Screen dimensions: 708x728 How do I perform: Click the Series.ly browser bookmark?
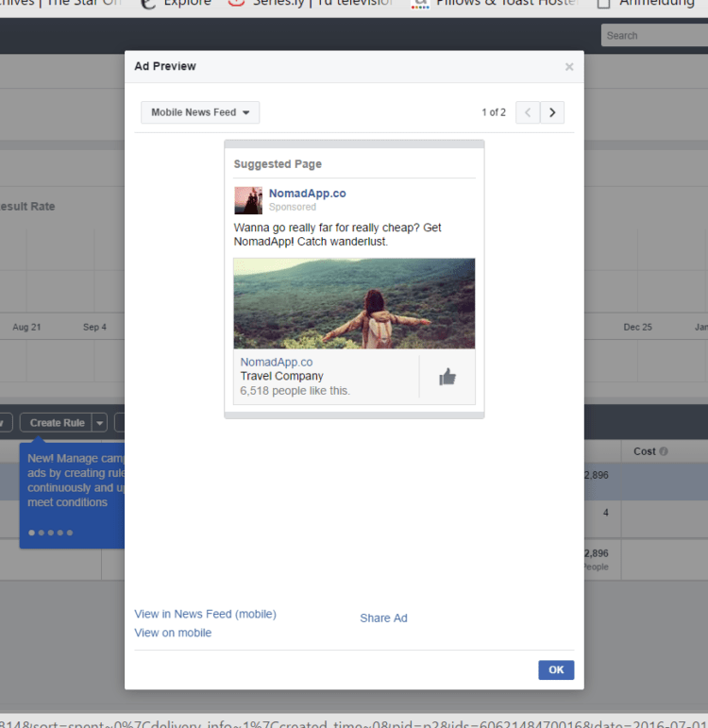coord(311,4)
